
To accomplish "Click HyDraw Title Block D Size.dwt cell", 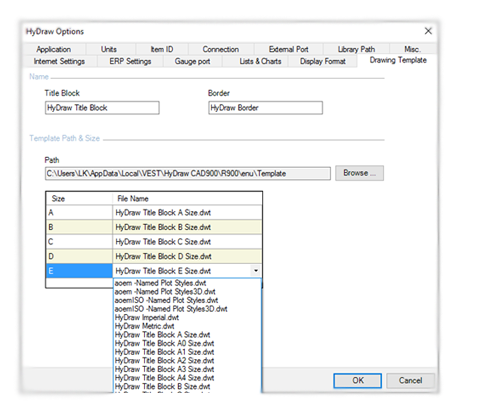I will coord(187,257).
